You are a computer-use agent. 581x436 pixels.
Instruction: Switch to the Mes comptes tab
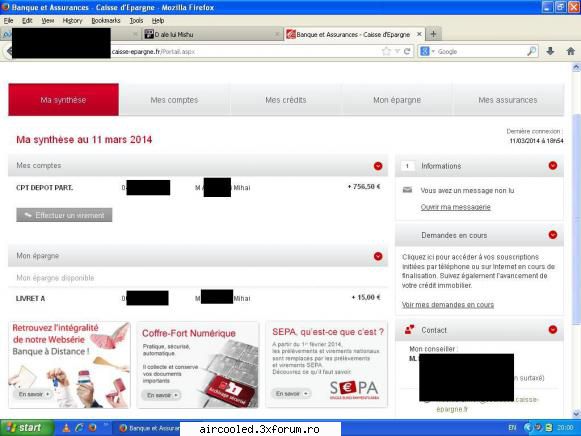(x=174, y=100)
